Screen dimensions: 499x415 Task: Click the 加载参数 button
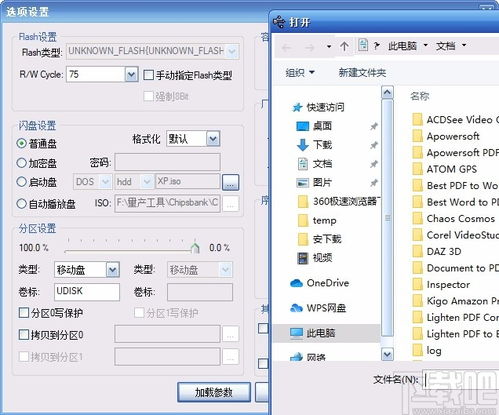click(214, 392)
